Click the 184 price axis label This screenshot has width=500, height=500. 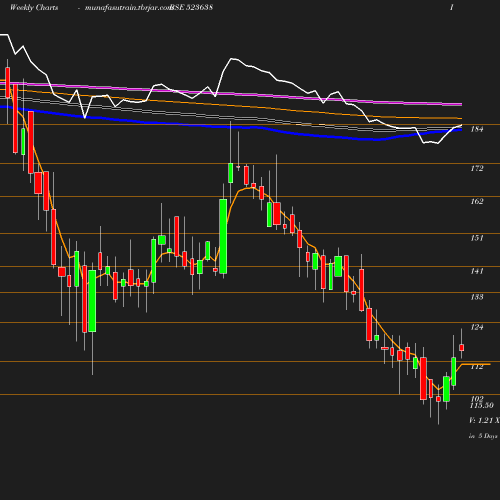click(477, 129)
